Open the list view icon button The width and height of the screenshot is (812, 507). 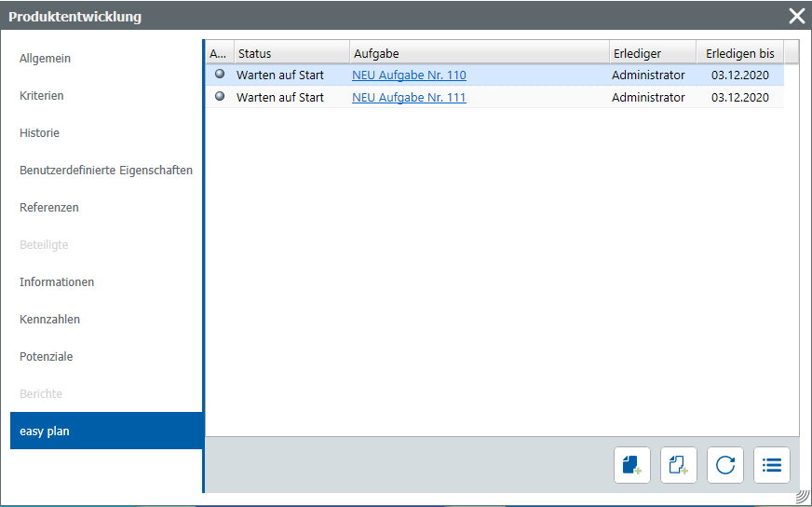point(771,465)
